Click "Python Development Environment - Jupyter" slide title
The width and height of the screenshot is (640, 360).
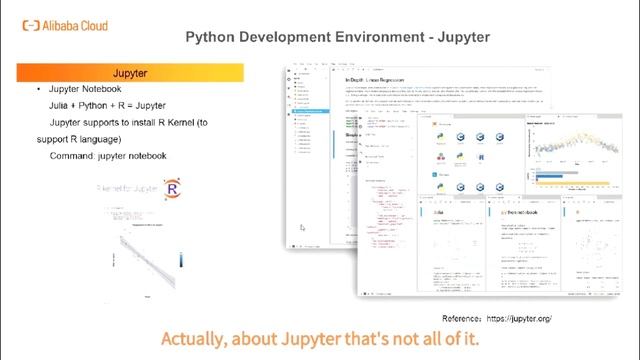[x=338, y=37]
